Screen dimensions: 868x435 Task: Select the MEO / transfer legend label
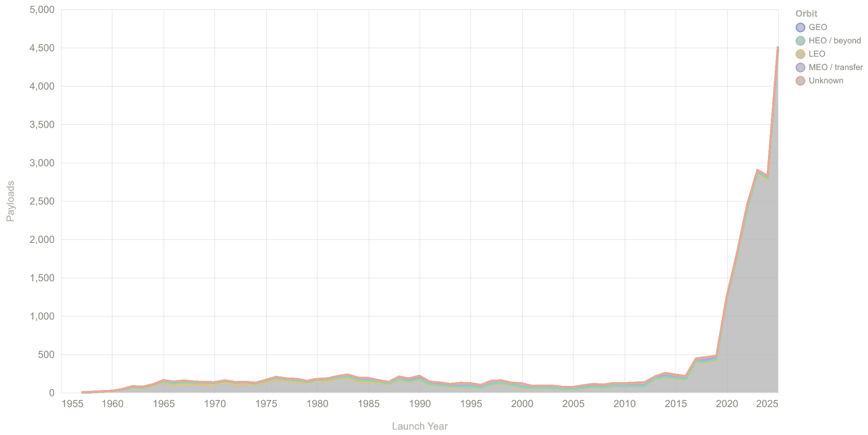pos(835,67)
